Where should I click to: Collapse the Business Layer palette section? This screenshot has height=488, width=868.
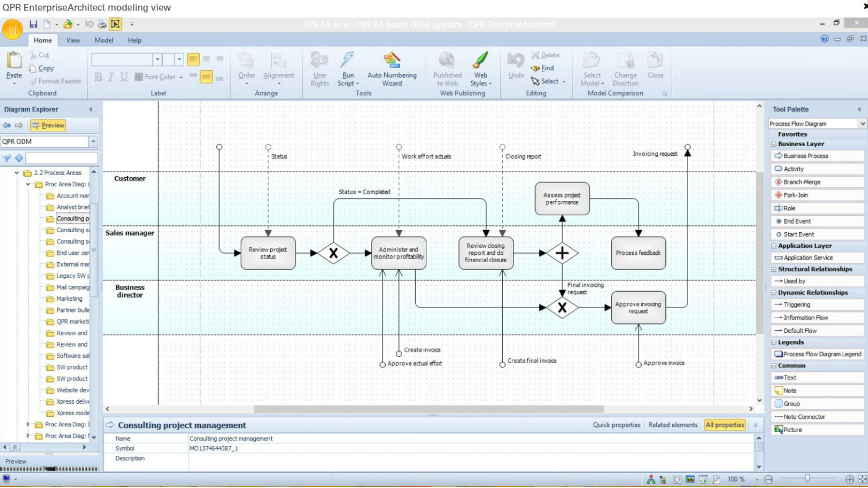[x=774, y=144]
